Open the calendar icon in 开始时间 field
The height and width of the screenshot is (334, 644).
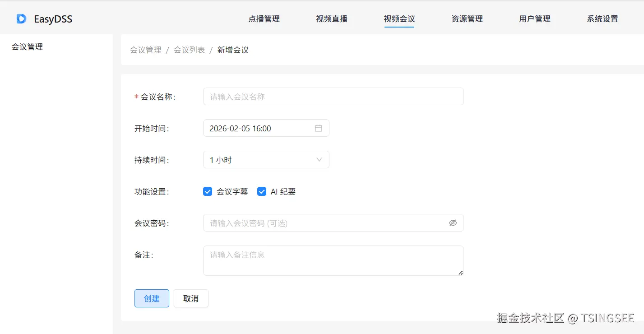tap(318, 128)
